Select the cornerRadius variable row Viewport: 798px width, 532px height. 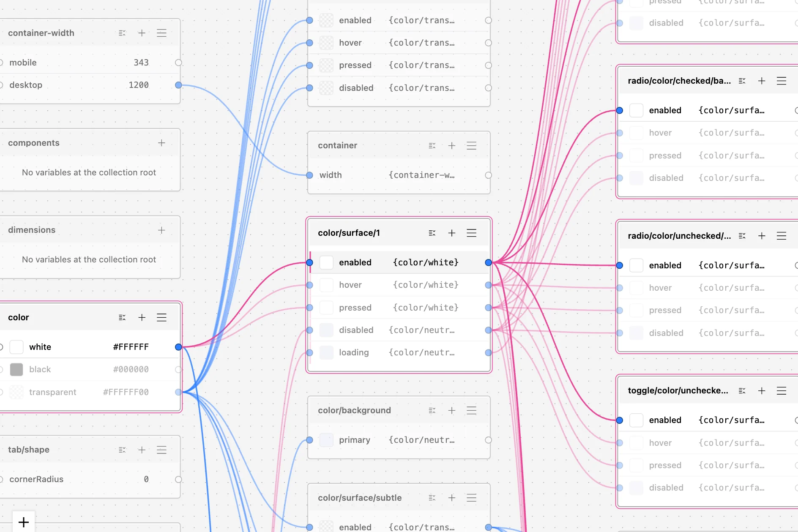[89, 479]
